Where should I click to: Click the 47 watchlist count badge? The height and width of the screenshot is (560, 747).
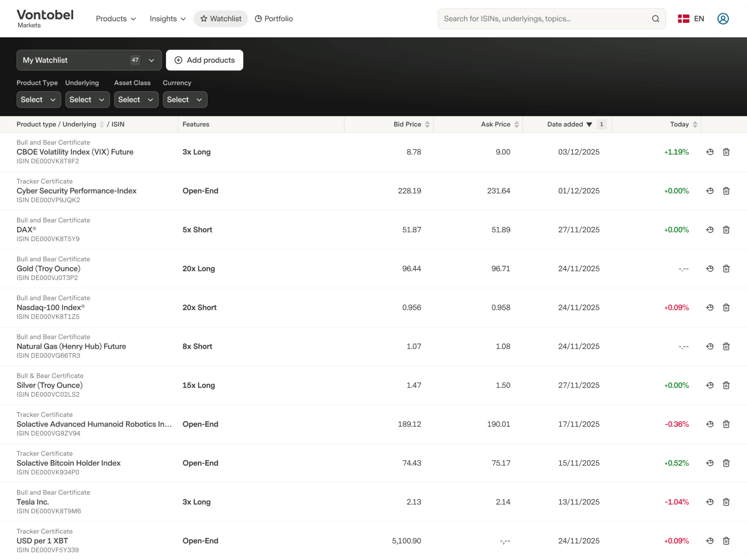point(135,60)
